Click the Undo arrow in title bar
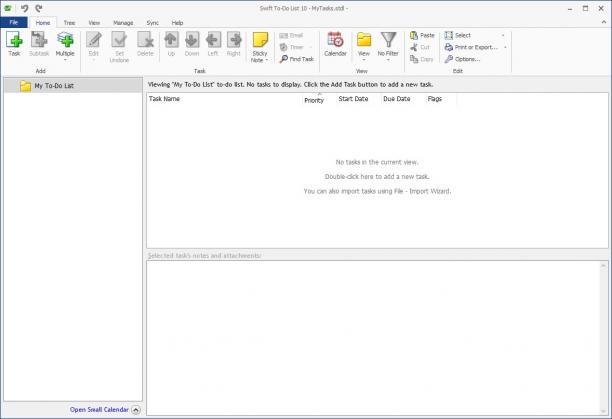Screen dimensions: 612x419 pyautogui.click(x=25, y=8)
